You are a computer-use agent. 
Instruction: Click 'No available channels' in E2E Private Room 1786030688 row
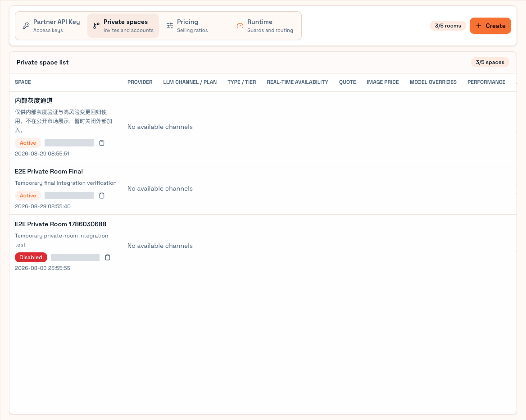click(160, 246)
